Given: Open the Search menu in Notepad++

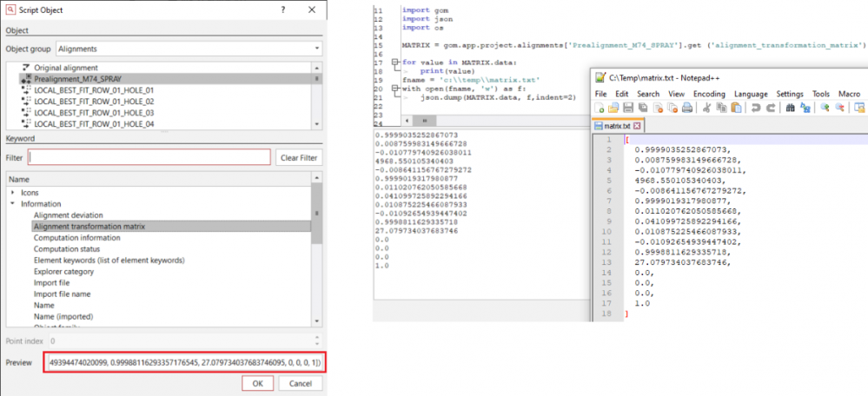Looking at the screenshot, I should (x=648, y=94).
